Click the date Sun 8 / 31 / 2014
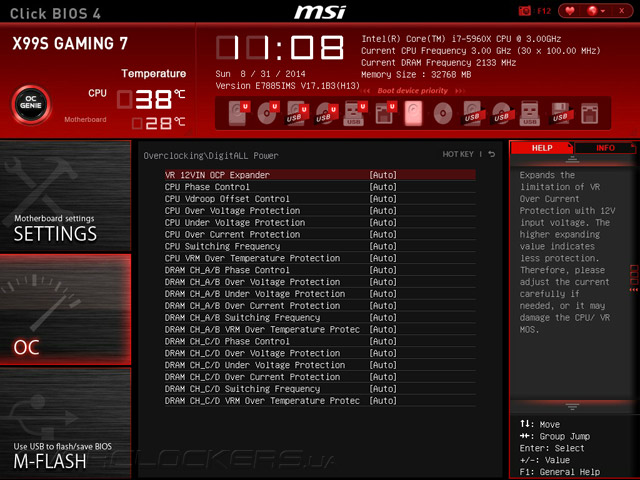640x480 pixels. pos(260,74)
